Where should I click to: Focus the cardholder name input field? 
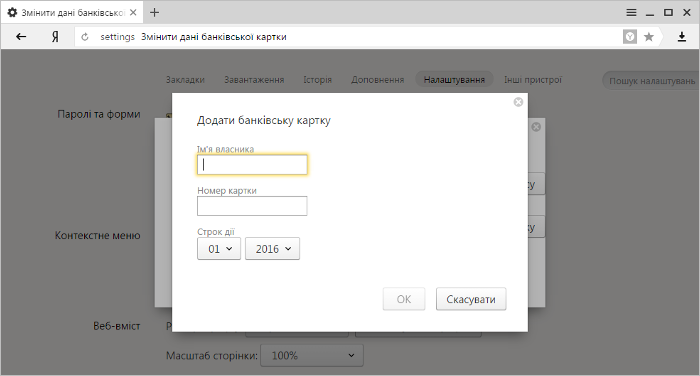(x=252, y=165)
